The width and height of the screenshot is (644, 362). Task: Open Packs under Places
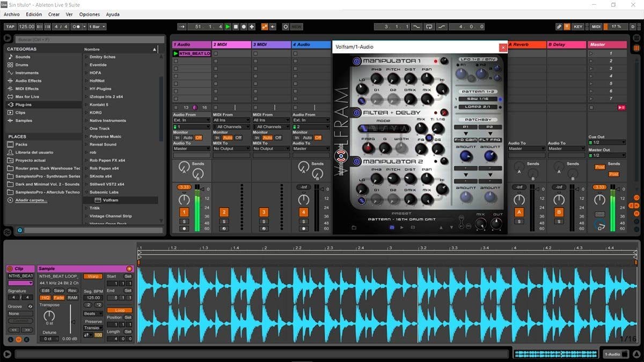click(21, 144)
